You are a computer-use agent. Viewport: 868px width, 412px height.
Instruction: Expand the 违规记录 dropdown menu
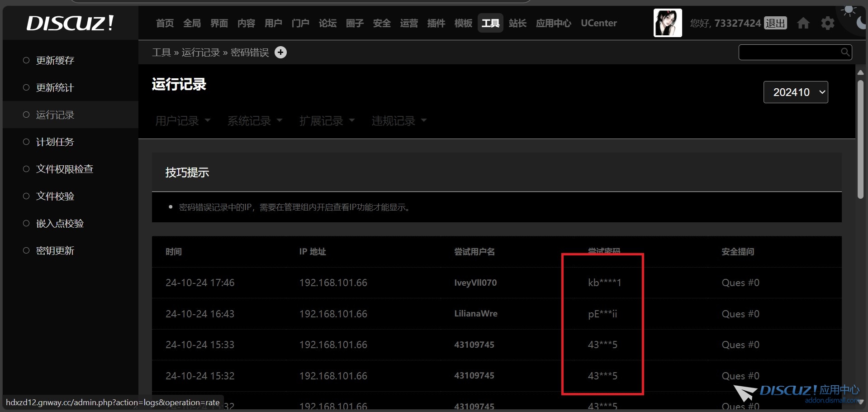point(399,121)
